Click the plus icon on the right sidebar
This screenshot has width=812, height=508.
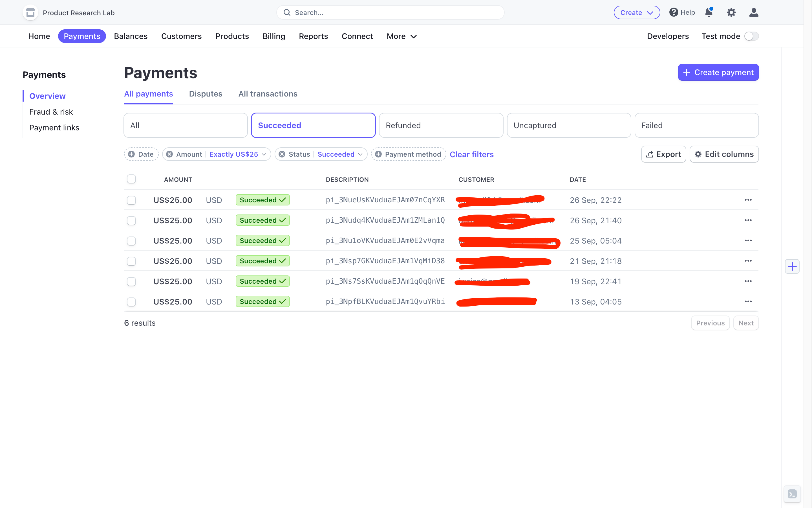(792, 266)
